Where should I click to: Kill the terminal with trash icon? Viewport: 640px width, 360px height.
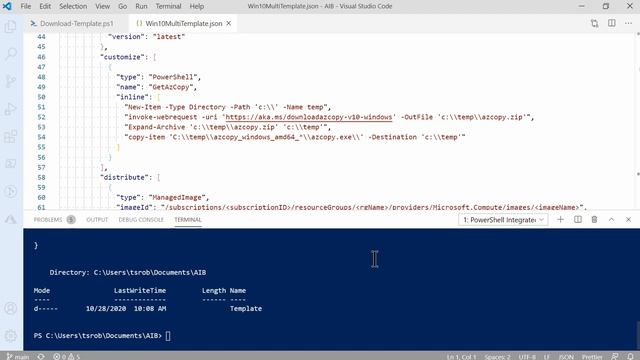[594, 220]
